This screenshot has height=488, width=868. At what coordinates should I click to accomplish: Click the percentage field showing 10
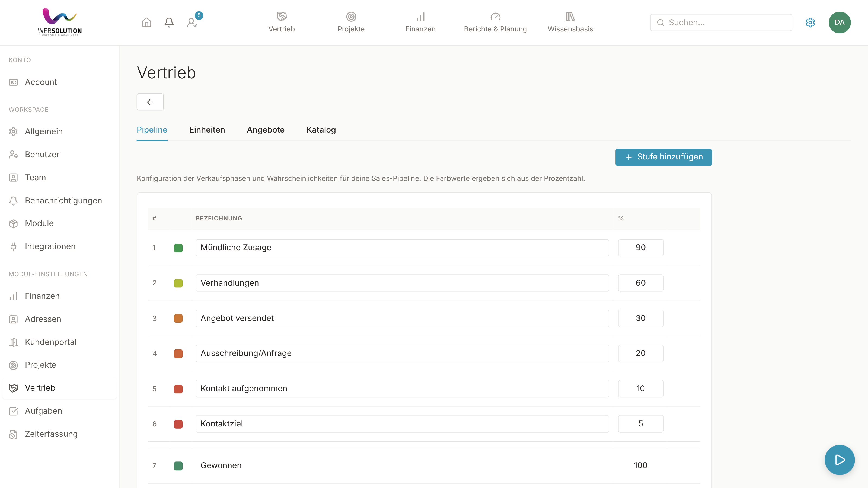click(640, 388)
